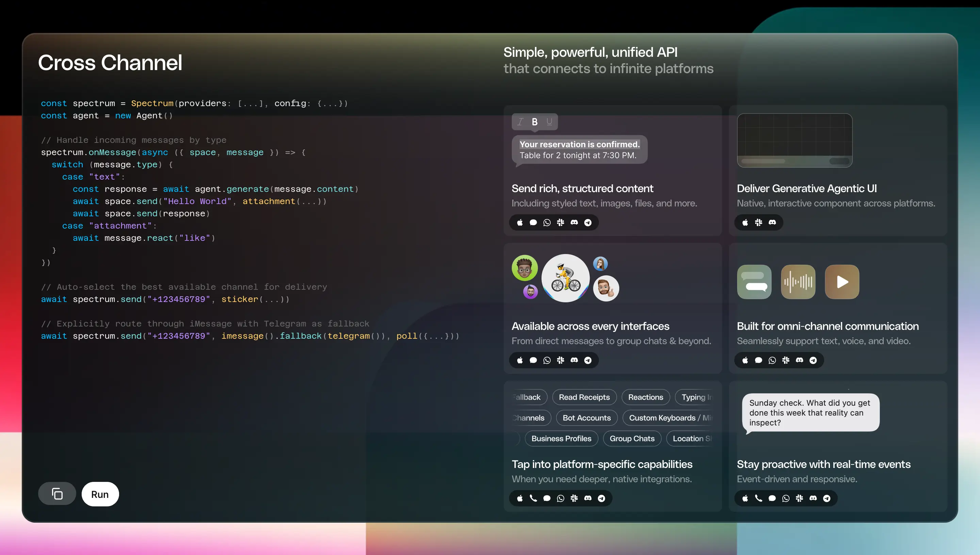Screen dimensions: 980x555
Task: Click the 'Sunday check' message bubble
Action: tap(810, 413)
